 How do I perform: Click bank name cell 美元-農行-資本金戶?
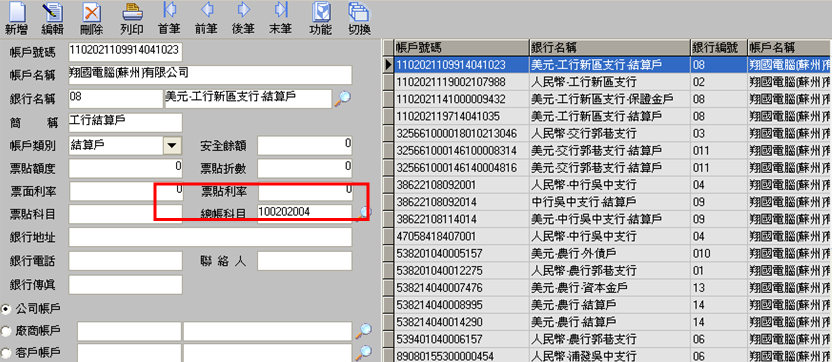click(x=610, y=288)
